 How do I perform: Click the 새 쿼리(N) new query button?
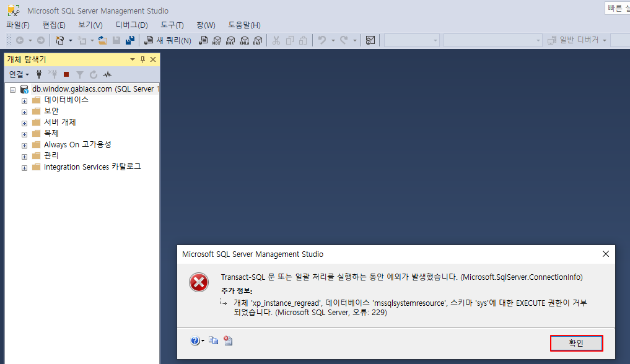point(167,40)
